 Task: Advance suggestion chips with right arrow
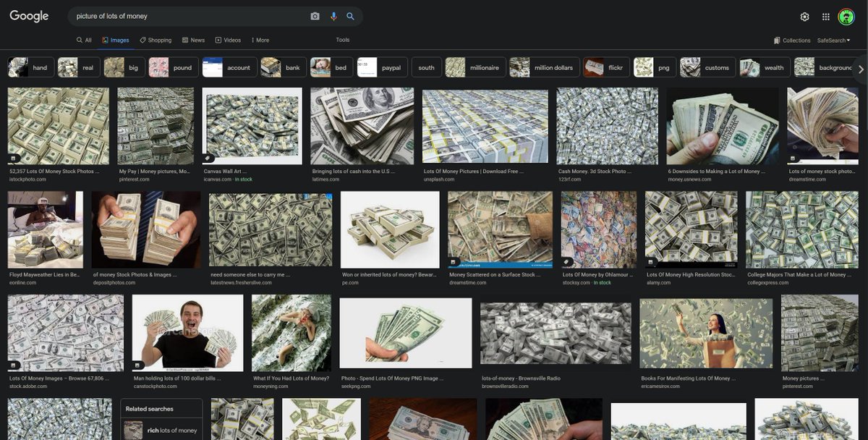pyautogui.click(x=860, y=69)
